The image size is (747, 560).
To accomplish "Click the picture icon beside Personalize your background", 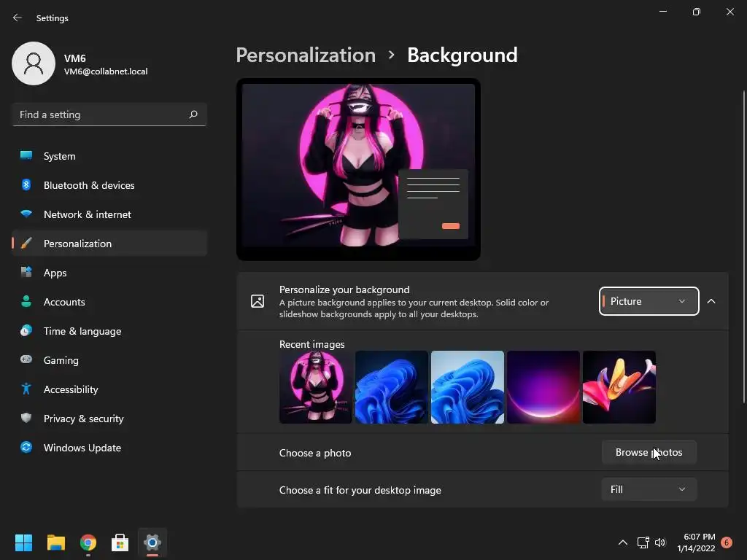I will click(258, 301).
